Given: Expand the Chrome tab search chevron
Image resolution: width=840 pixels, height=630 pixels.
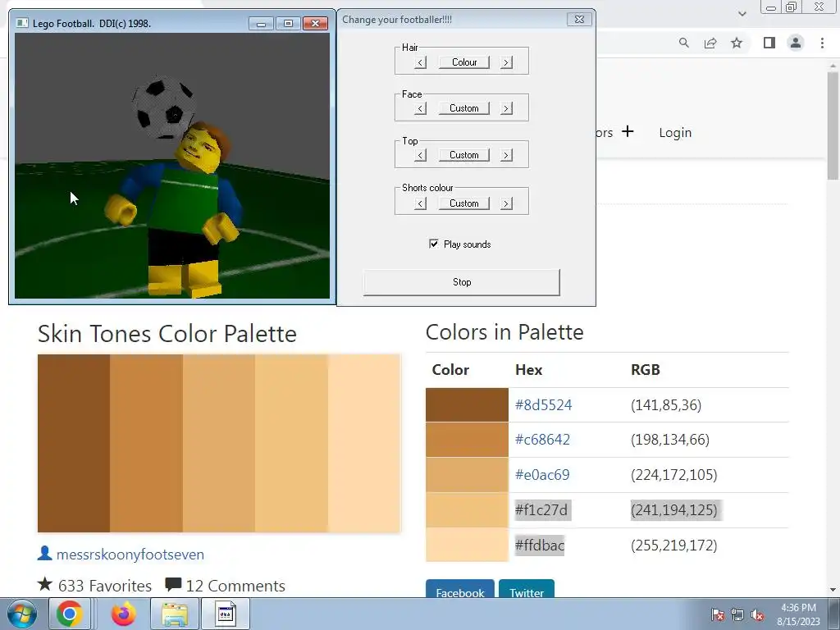Looking at the screenshot, I should 742,14.
